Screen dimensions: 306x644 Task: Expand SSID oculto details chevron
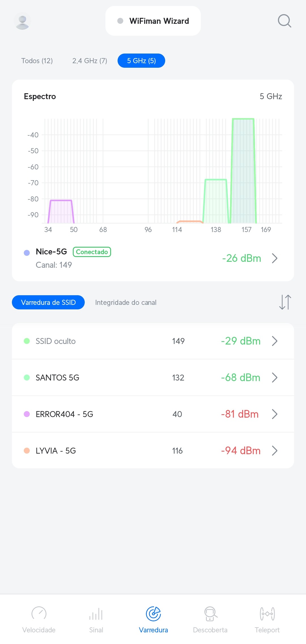pos(274,341)
